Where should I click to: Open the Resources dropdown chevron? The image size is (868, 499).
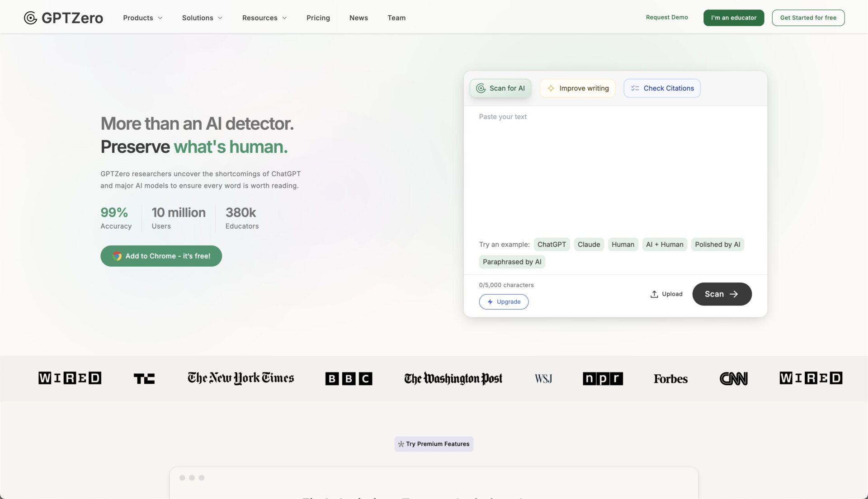point(284,18)
